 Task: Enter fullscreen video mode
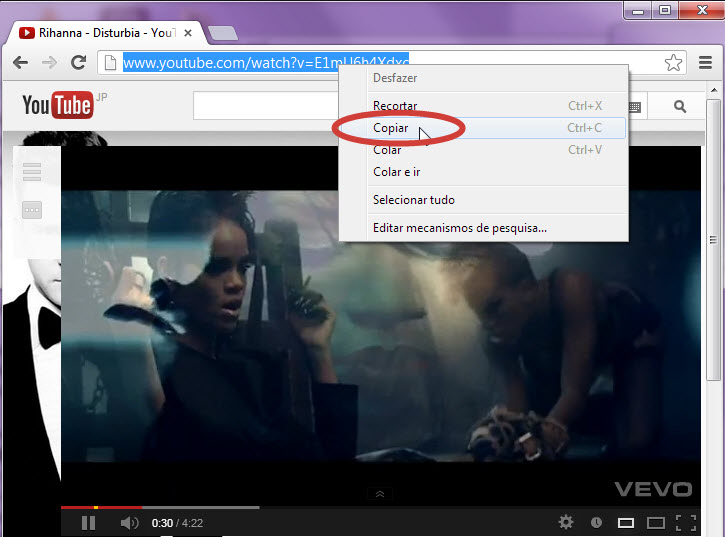pyautogui.click(x=686, y=523)
